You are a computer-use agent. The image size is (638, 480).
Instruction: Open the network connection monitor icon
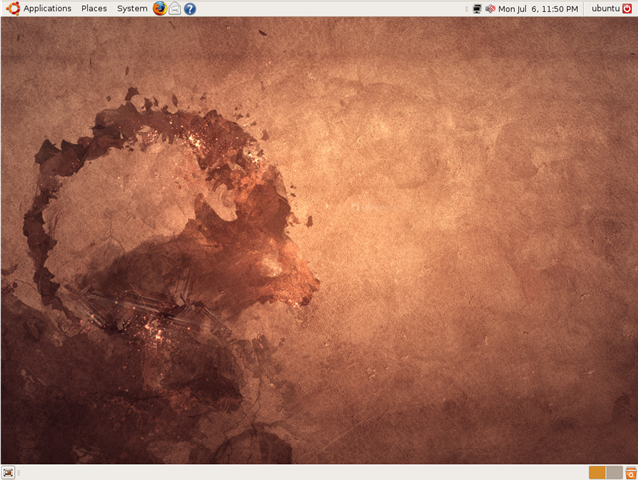(477, 9)
